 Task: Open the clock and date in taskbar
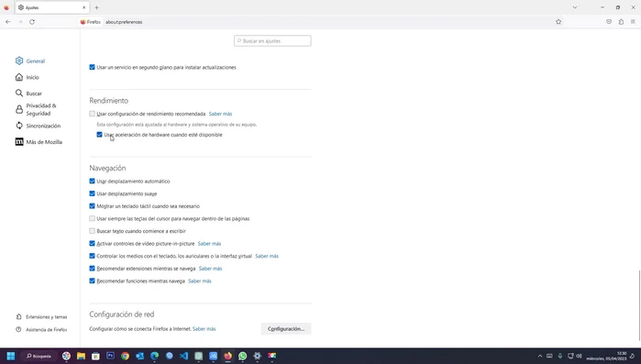606,356
